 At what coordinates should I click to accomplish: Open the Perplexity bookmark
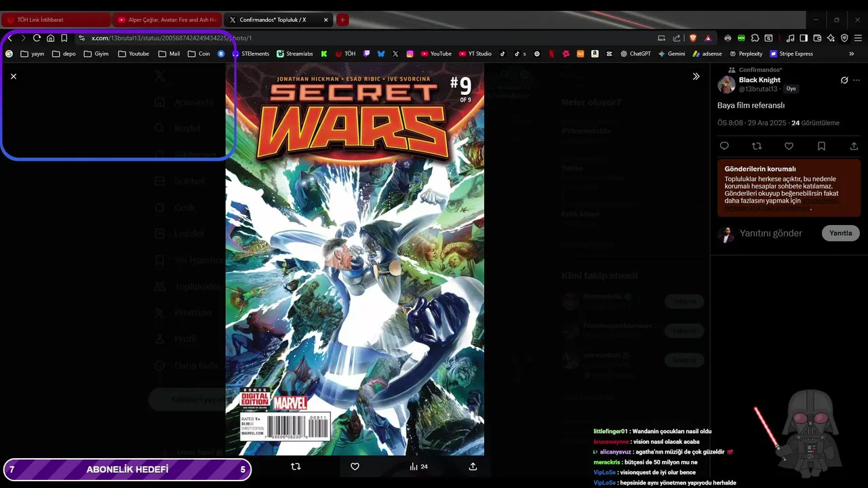(x=746, y=54)
